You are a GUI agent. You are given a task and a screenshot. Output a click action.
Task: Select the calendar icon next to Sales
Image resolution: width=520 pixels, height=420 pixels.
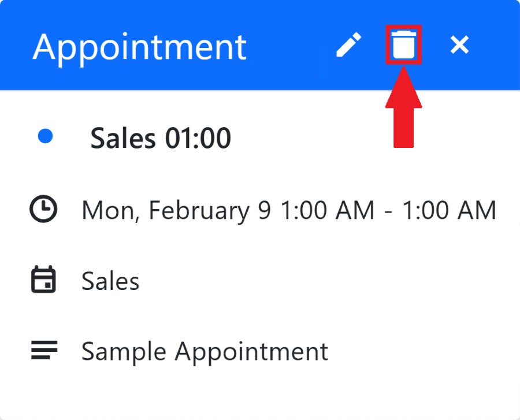coord(43,280)
